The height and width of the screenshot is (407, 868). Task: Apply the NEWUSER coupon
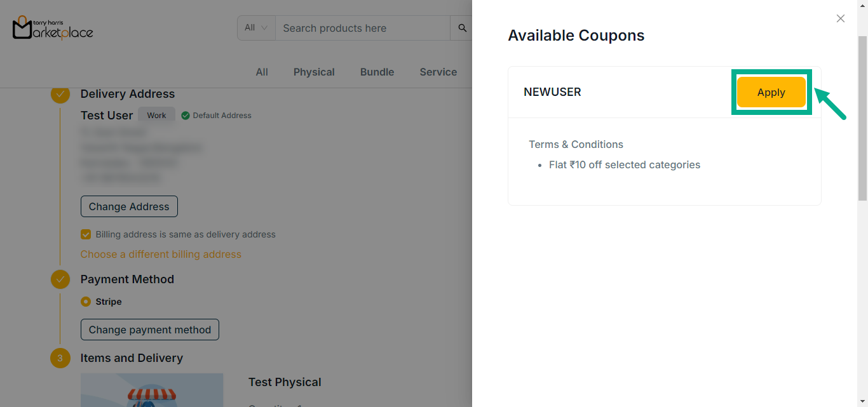(x=771, y=93)
